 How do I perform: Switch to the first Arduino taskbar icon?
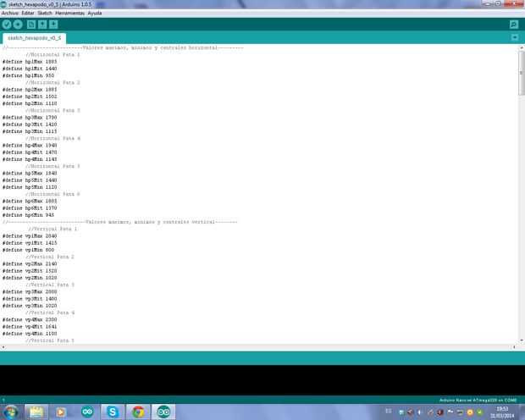(87, 412)
